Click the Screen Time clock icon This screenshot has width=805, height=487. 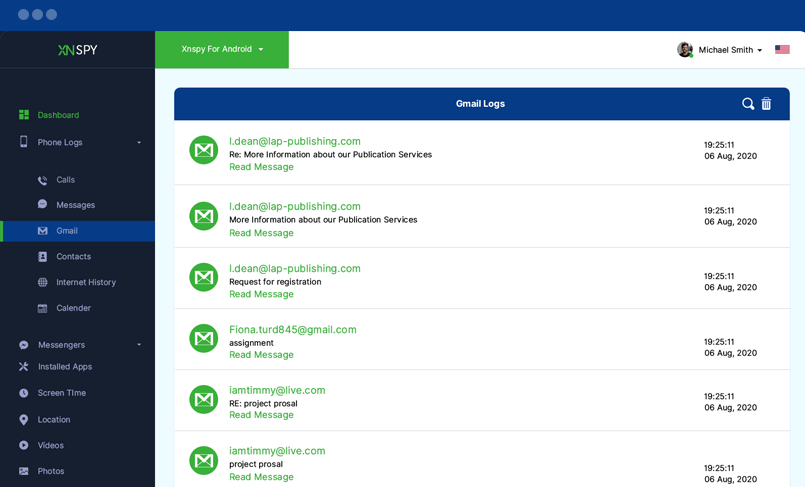24,393
